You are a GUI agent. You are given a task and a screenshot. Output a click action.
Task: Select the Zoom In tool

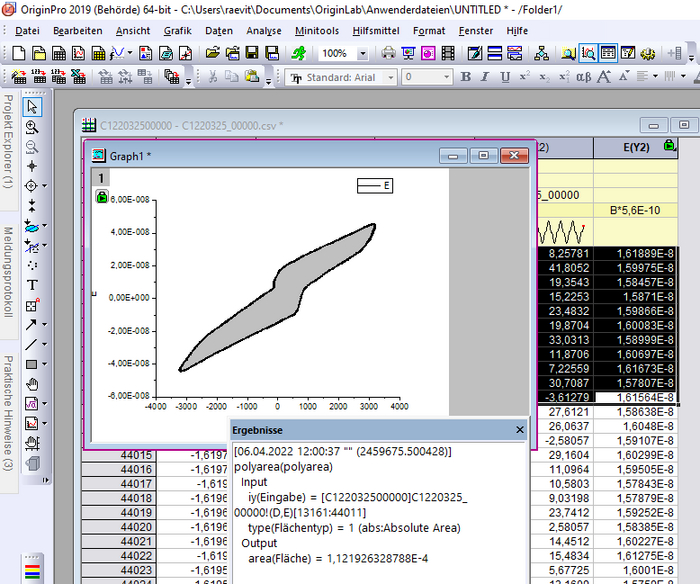tap(32, 127)
